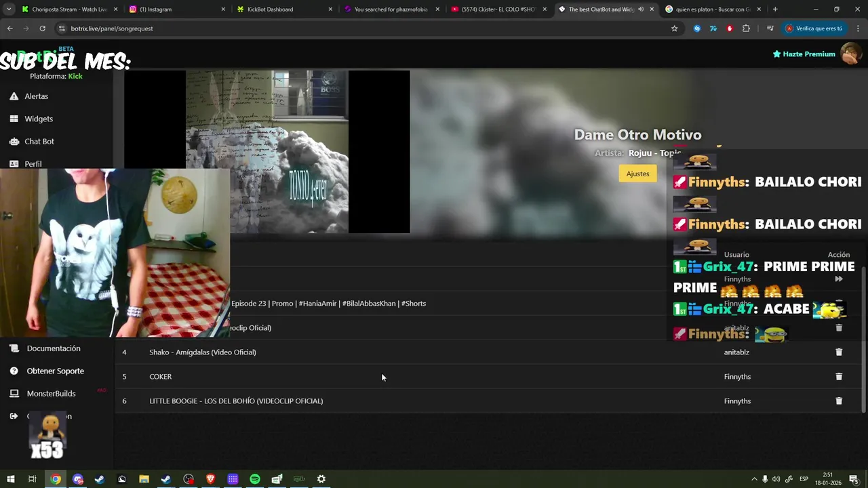Screen dimensions: 868x488
Task: Switch to phazmofobia search tab
Action: point(392,9)
